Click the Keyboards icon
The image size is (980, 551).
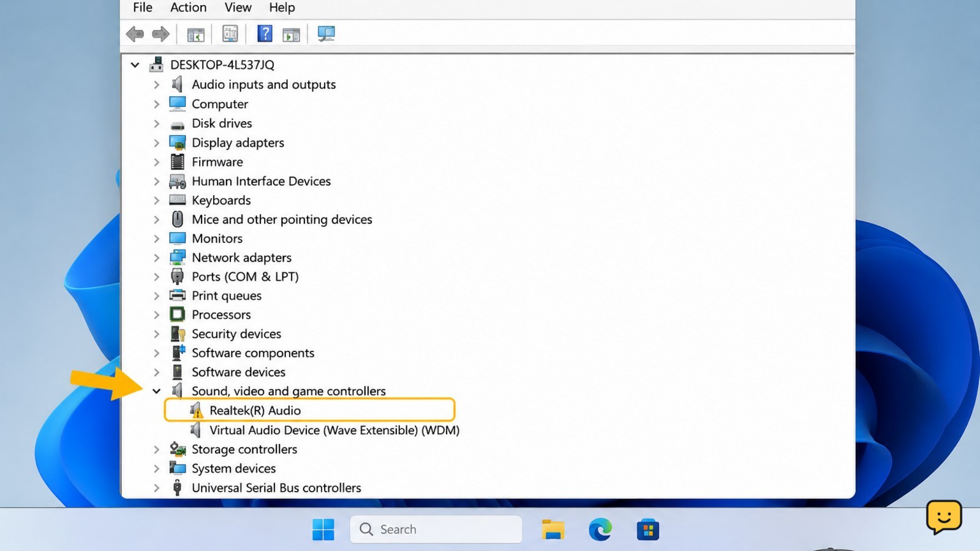[x=177, y=200]
